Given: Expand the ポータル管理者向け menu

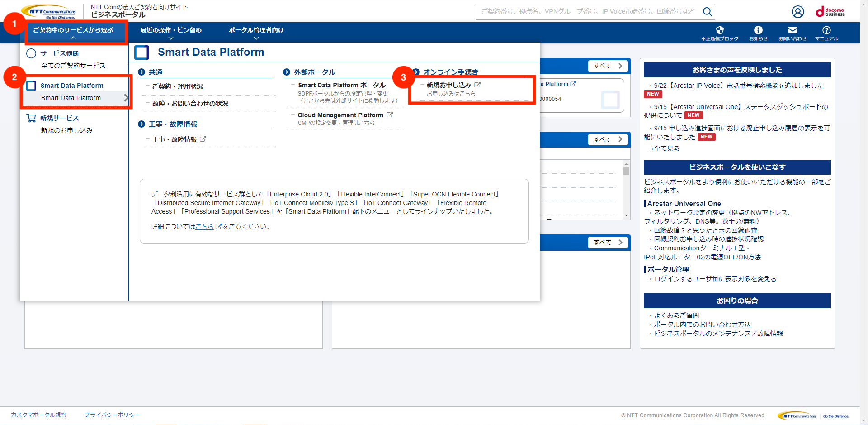Looking at the screenshot, I should pos(256,33).
